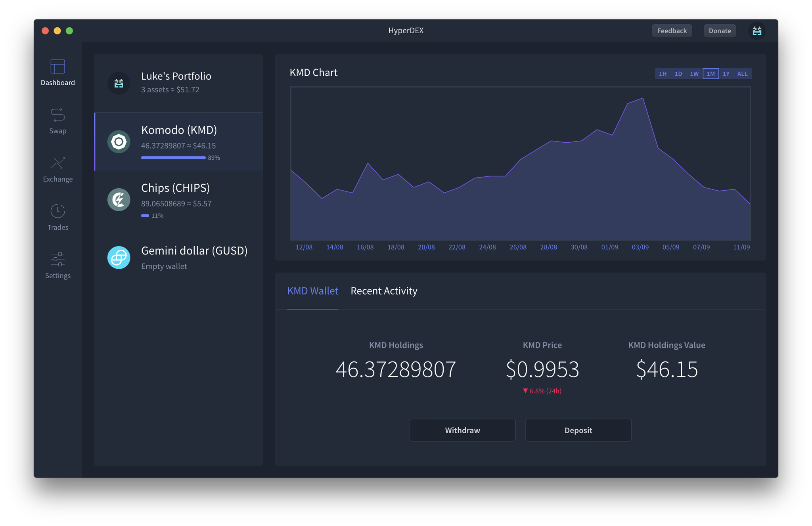Set chart range to ALL
The height and width of the screenshot is (526, 812).
742,74
